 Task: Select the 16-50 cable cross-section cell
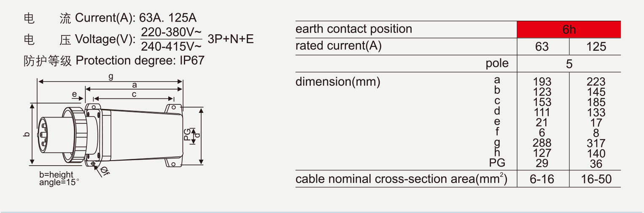[x=596, y=179]
